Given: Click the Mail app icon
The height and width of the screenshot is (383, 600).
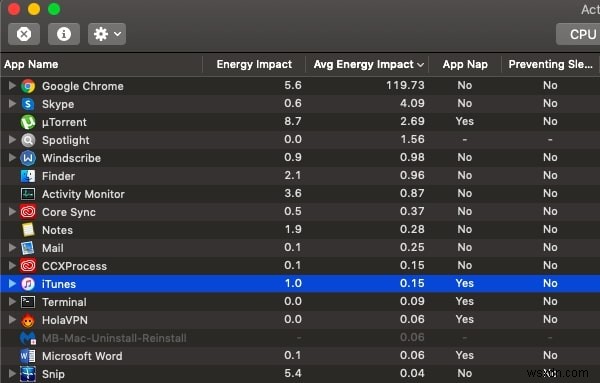Looking at the screenshot, I should pos(28,248).
